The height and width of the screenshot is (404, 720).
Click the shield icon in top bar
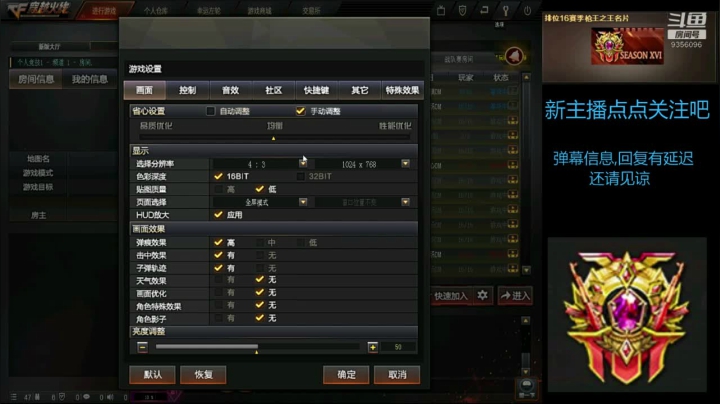[462, 11]
